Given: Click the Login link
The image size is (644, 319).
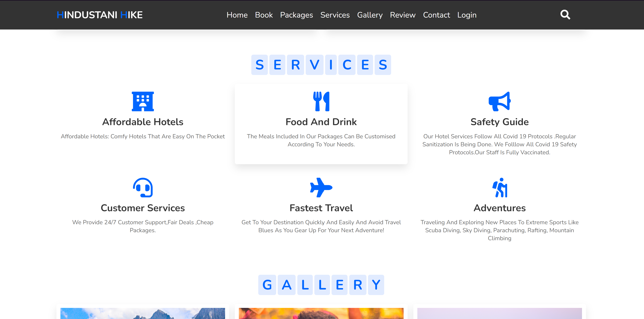Looking at the screenshot, I should (467, 15).
